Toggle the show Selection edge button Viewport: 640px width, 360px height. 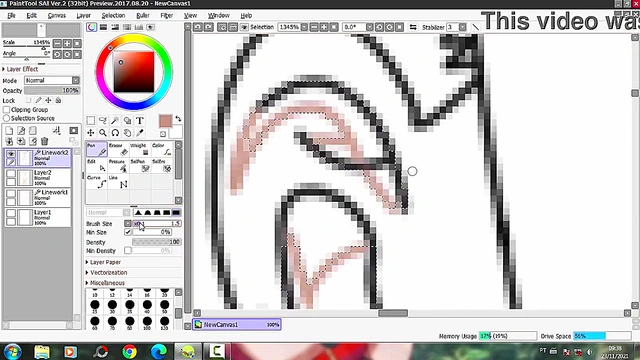point(244,27)
